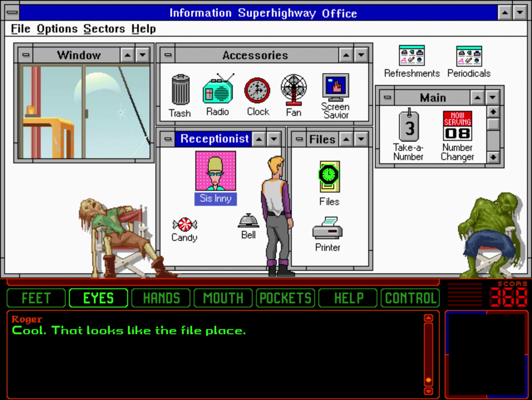
Task: Turn on the Fan icon
Action: [x=293, y=90]
